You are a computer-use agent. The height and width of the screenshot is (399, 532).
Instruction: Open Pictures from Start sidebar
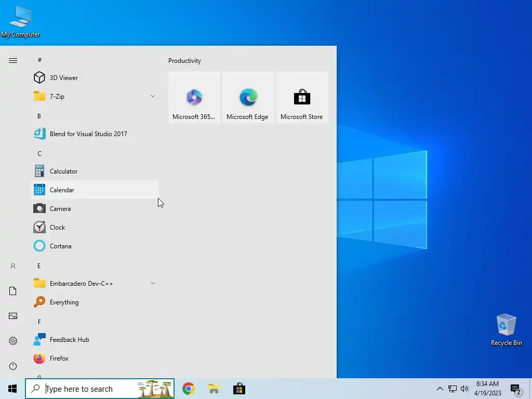point(13,316)
